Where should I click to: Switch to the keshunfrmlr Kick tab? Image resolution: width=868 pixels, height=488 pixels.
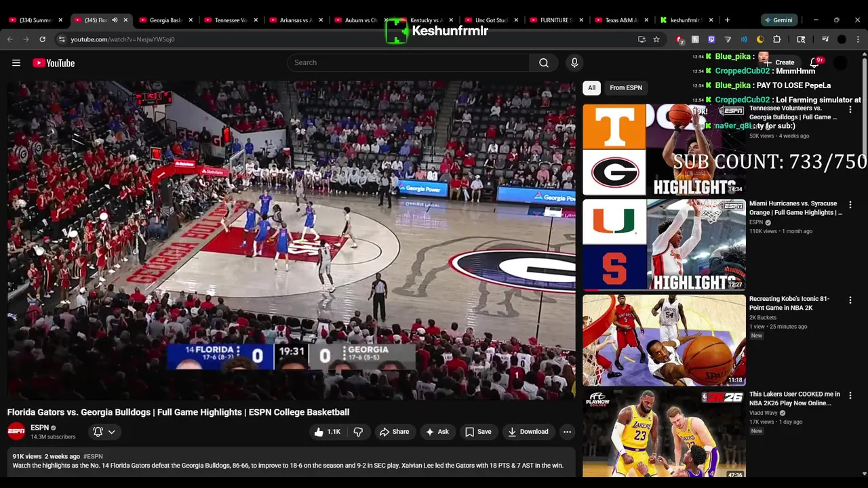click(x=685, y=20)
